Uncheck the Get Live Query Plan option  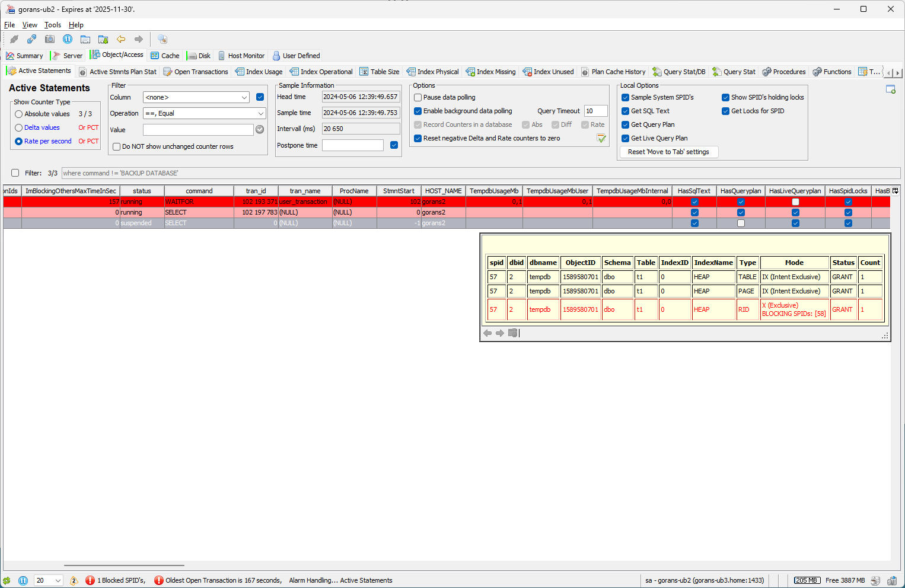tap(625, 138)
